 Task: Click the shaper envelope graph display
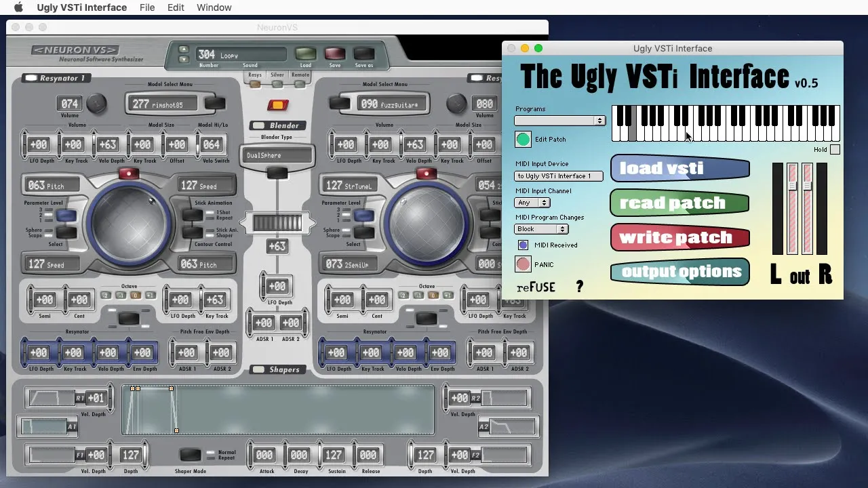pos(278,410)
